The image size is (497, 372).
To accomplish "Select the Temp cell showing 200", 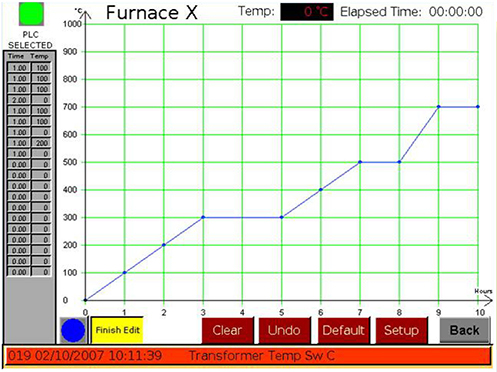I will (41, 143).
